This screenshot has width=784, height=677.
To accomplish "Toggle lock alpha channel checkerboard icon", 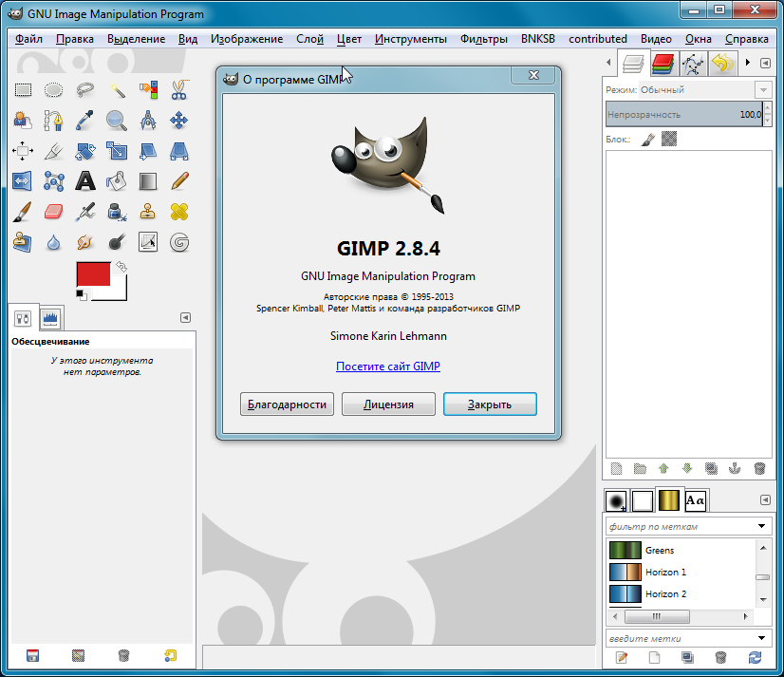I will coord(669,139).
